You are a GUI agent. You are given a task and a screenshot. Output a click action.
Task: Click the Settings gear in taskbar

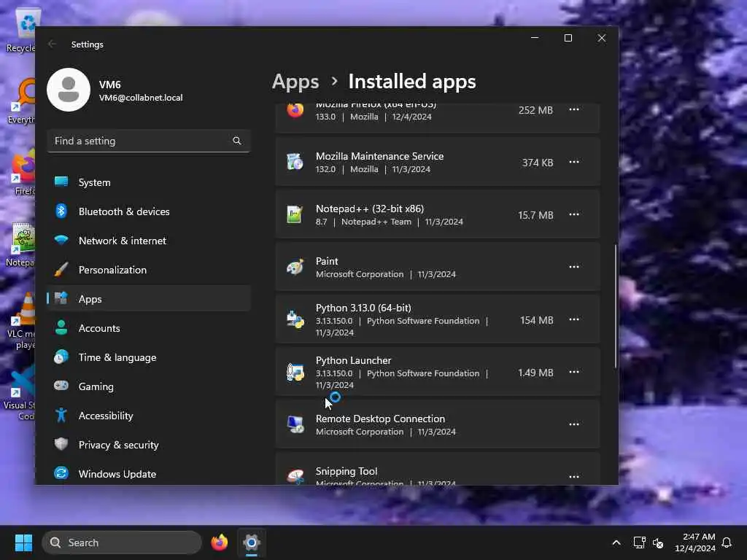[251, 542]
